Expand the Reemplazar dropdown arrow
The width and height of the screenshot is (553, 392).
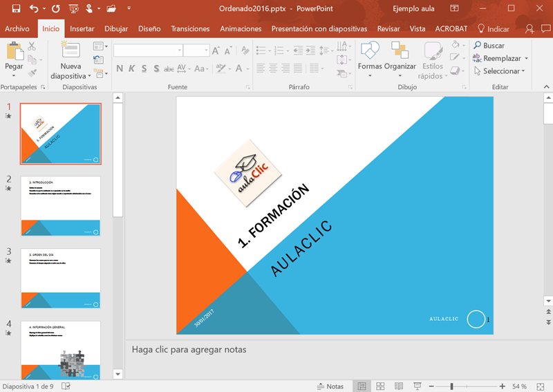[x=527, y=58]
